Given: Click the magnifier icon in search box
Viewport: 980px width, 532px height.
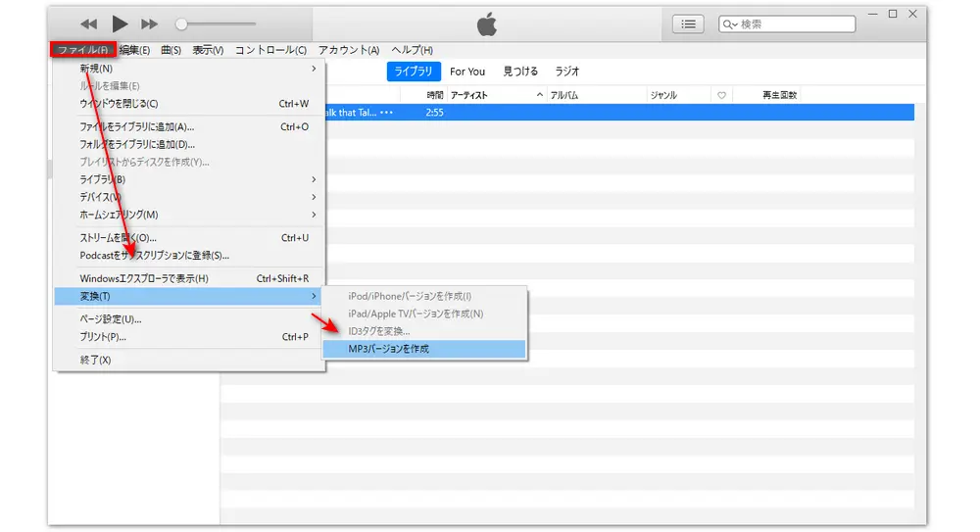Looking at the screenshot, I should click(731, 24).
